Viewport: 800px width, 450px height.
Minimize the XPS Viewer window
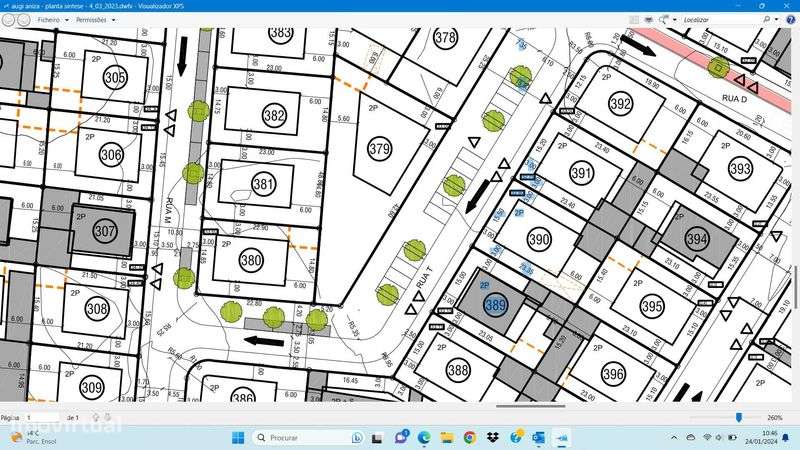click(738, 6)
